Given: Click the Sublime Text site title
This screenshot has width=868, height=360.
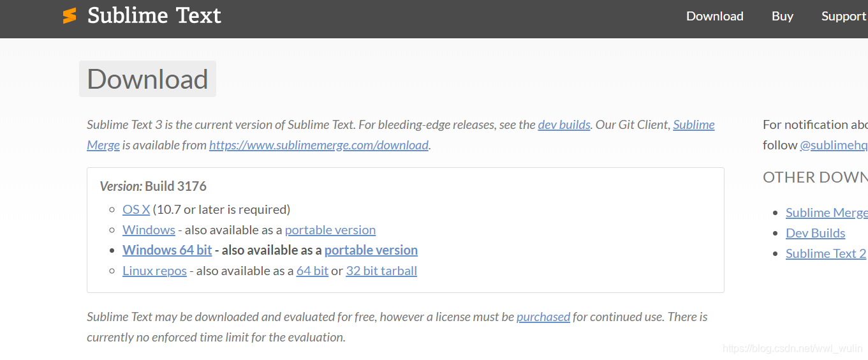Looking at the screenshot, I should pyautogui.click(x=154, y=15).
